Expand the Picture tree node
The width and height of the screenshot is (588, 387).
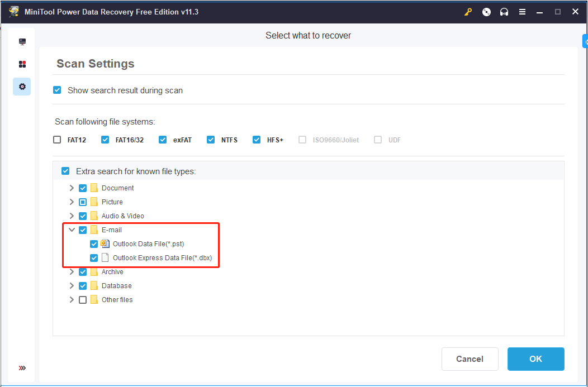point(72,202)
